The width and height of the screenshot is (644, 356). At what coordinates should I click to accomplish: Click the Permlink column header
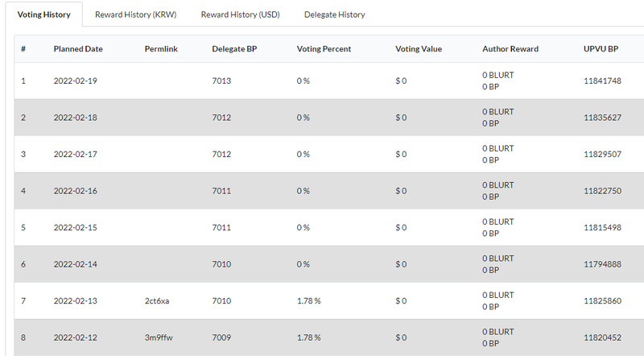[161, 49]
